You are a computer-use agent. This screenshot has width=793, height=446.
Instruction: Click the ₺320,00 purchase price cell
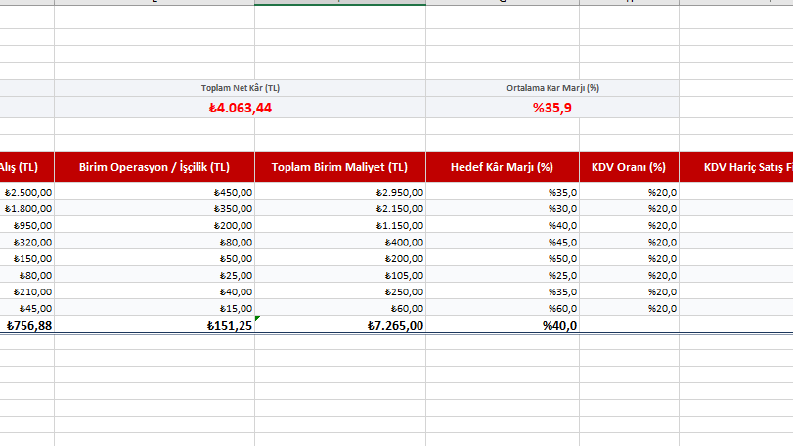(27, 242)
